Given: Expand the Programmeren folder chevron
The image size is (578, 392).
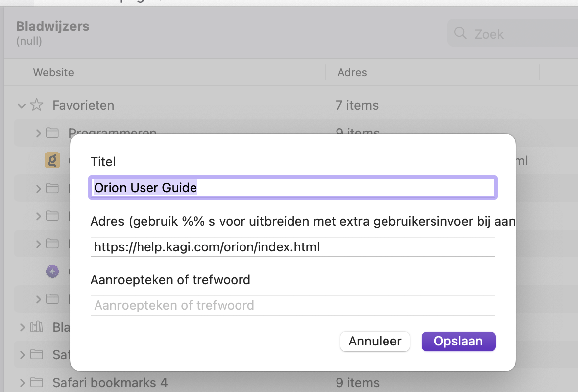Looking at the screenshot, I should (39, 133).
